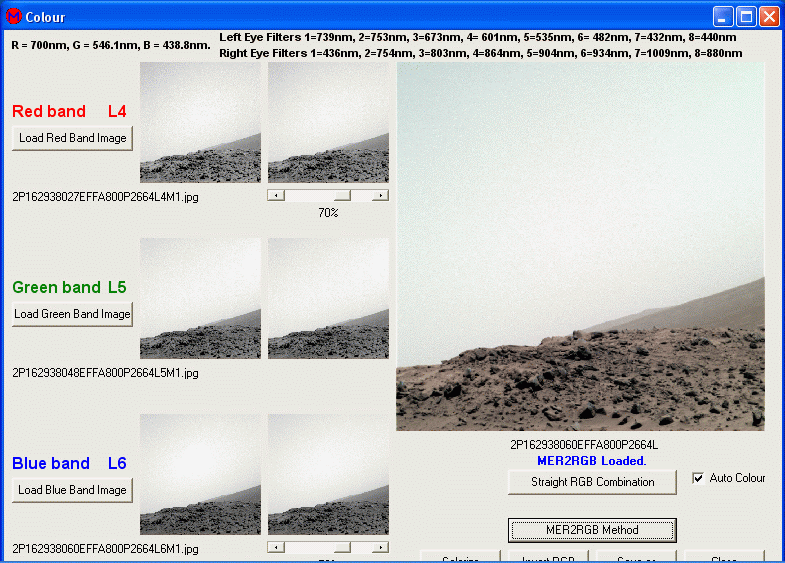Viewport: 785px width, 563px height.
Task: Click the Load Blue Band Image button
Action: point(73,490)
